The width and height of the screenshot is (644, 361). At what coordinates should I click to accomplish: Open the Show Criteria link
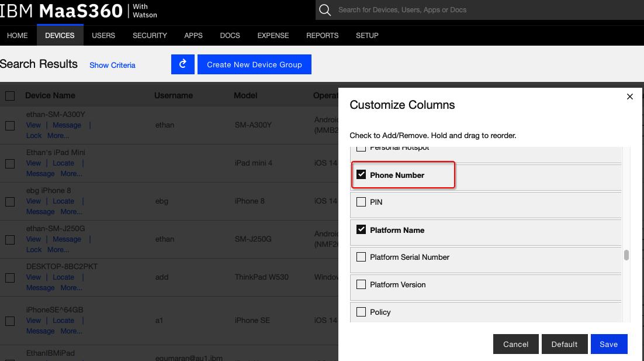point(112,65)
